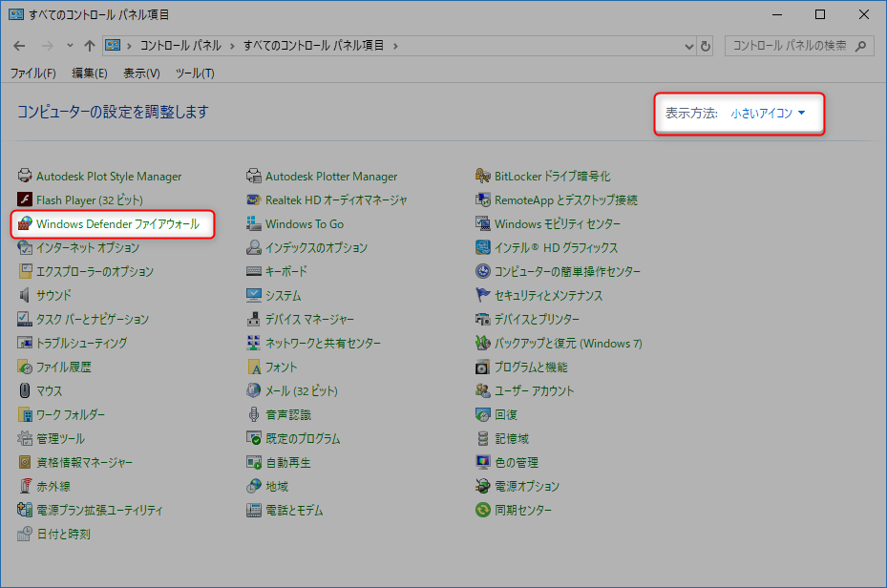Click the Windows To Go icon

(254, 223)
